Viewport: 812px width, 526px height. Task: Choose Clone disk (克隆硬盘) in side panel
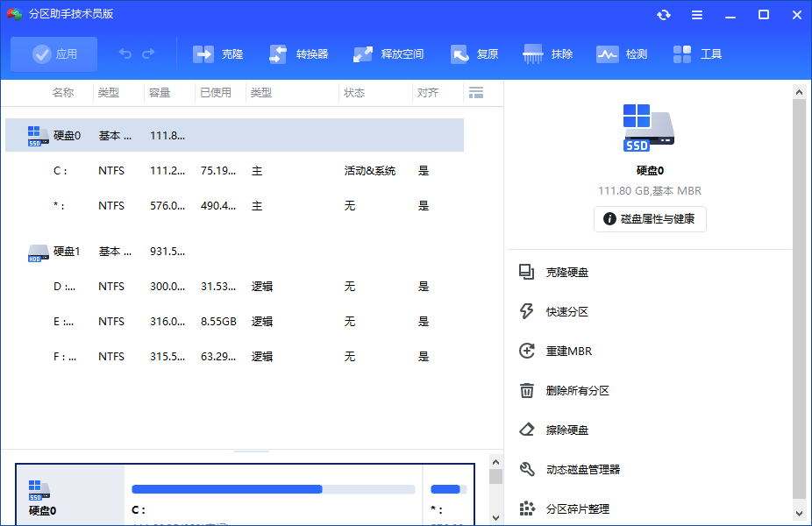[566, 273]
